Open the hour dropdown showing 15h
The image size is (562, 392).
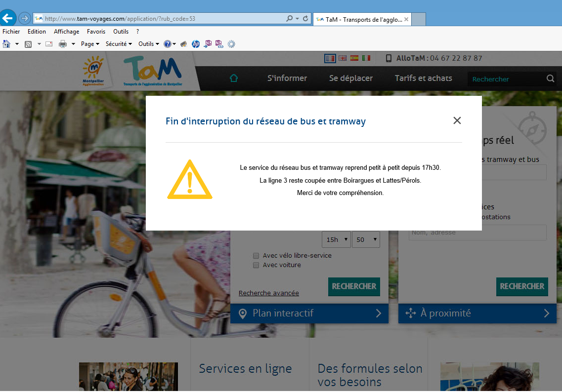[x=336, y=239]
